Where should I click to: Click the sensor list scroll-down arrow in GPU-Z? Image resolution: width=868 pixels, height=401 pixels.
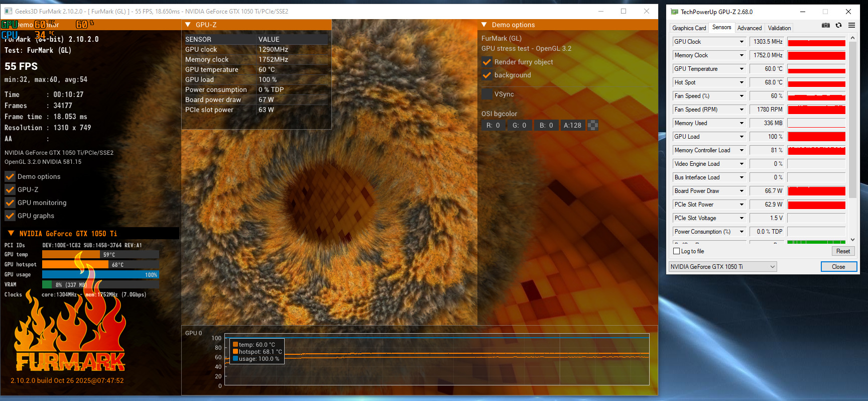(x=852, y=240)
